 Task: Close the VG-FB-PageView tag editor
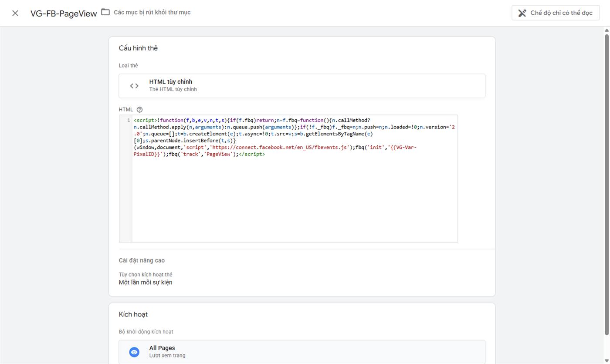point(15,13)
